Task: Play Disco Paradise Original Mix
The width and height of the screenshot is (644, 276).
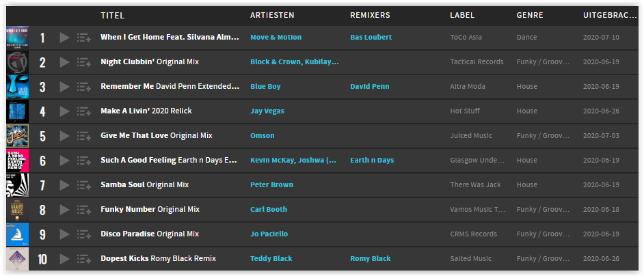Action: [x=64, y=235]
